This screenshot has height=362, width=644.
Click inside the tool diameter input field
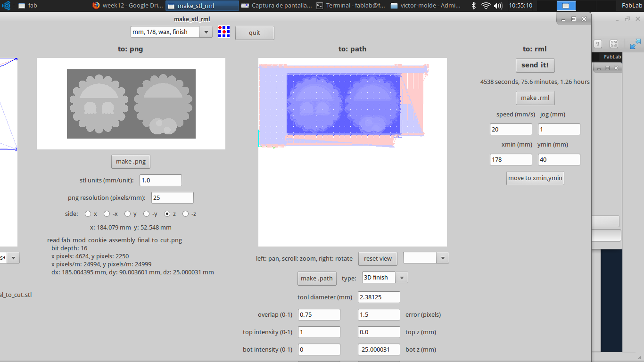pos(379,297)
